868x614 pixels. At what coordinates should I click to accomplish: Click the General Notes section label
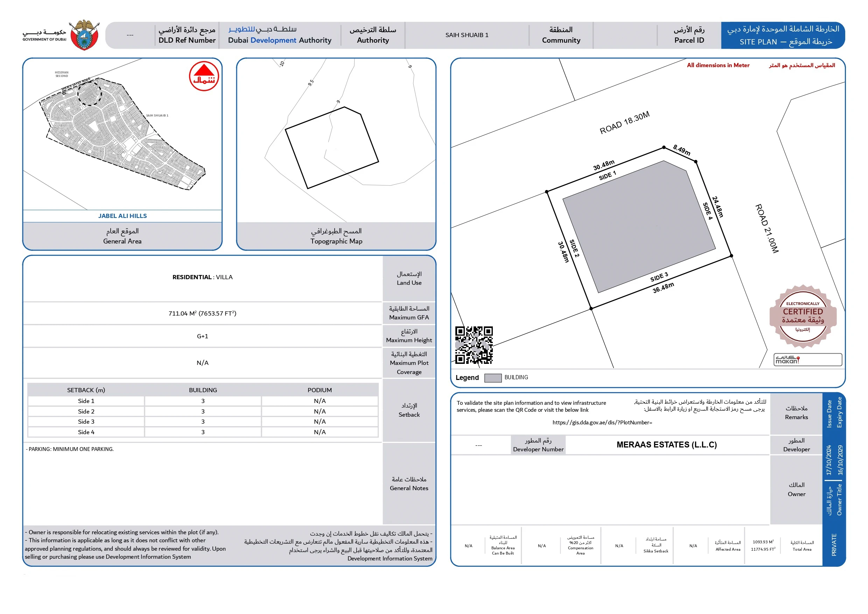409,484
